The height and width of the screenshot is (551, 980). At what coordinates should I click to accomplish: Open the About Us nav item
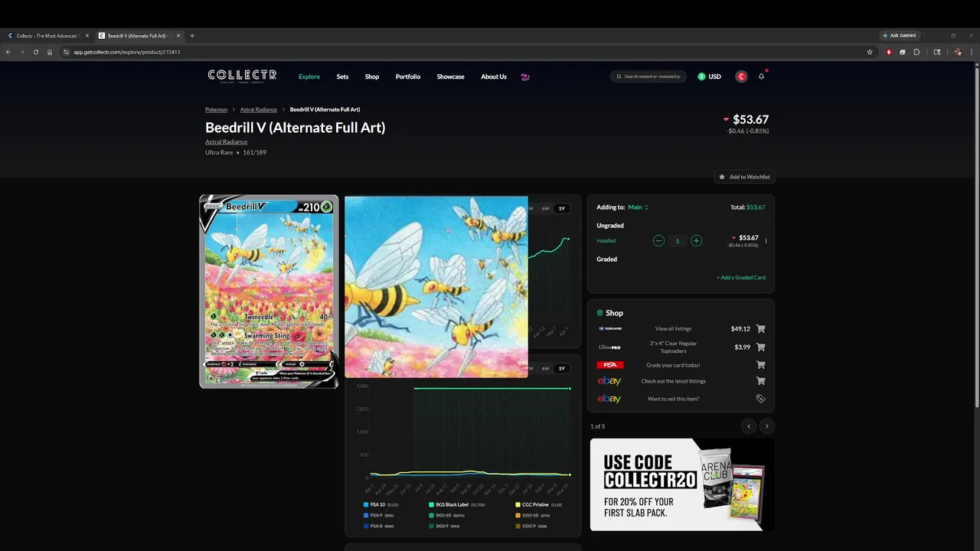click(x=494, y=77)
